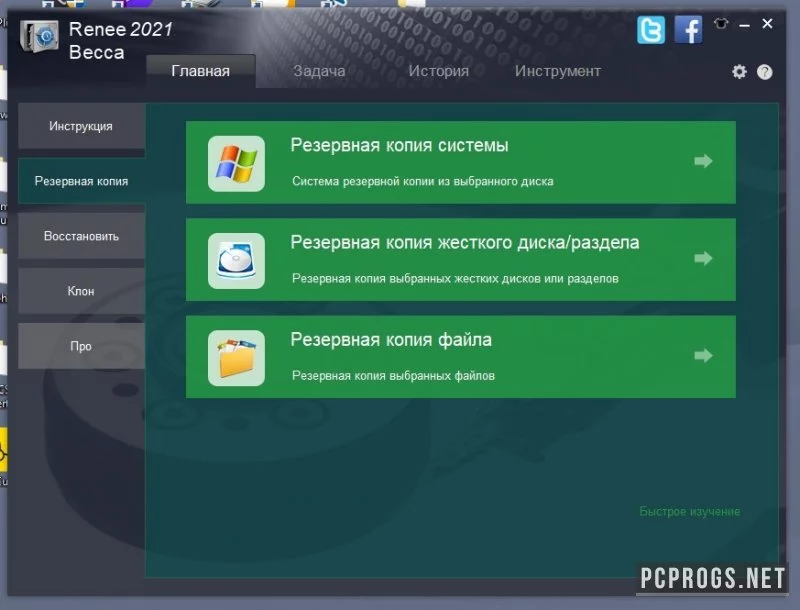Switch to the Главная tab
800x610 pixels.
(x=201, y=71)
